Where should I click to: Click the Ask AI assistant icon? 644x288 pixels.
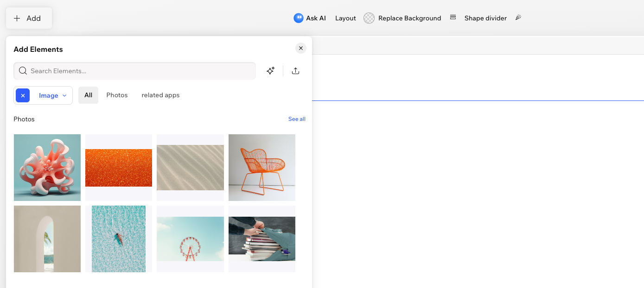pyautogui.click(x=298, y=18)
